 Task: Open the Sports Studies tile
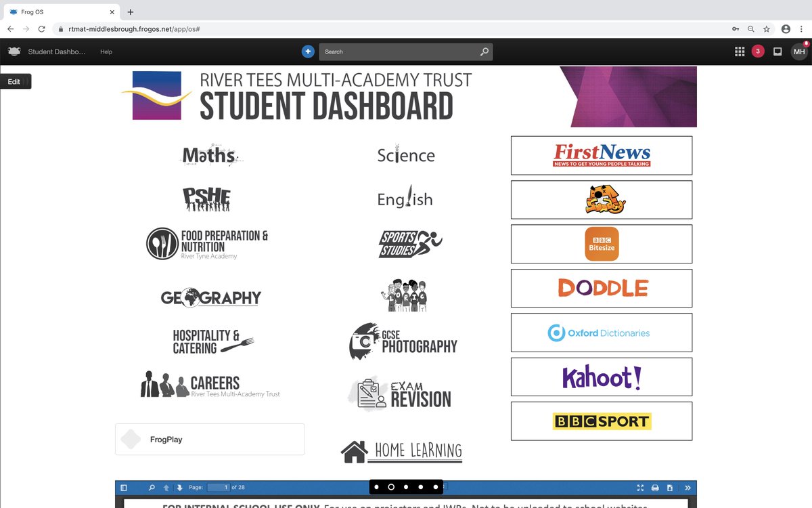coord(409,244)
